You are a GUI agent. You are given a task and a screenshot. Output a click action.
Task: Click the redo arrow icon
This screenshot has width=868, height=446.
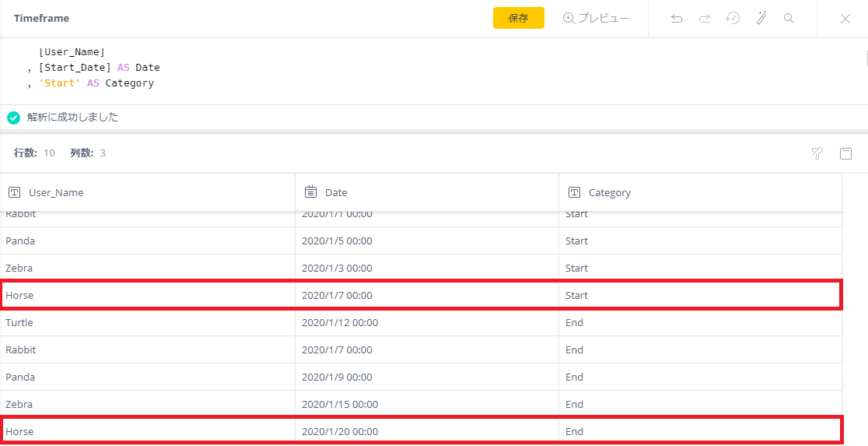tap(705, 18)
